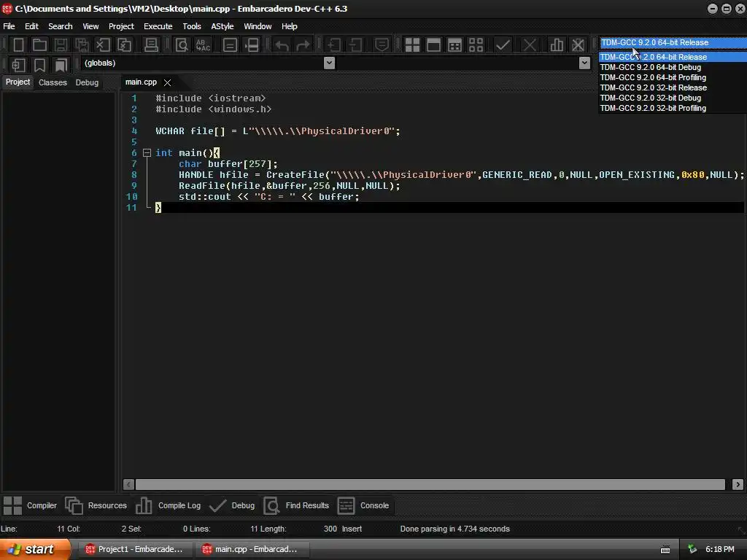Click the Replace AB-AC icon

[x=203, y=45]
